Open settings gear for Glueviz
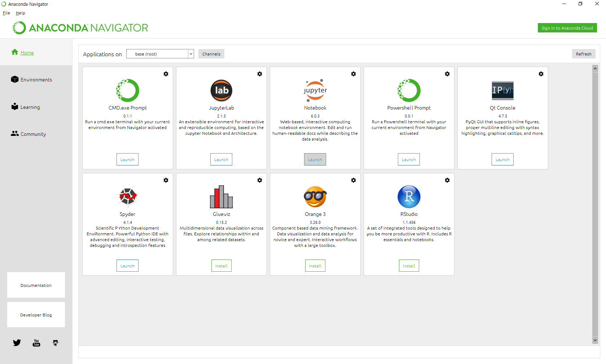Screen dimensions: 606x364 coord(260,180)
